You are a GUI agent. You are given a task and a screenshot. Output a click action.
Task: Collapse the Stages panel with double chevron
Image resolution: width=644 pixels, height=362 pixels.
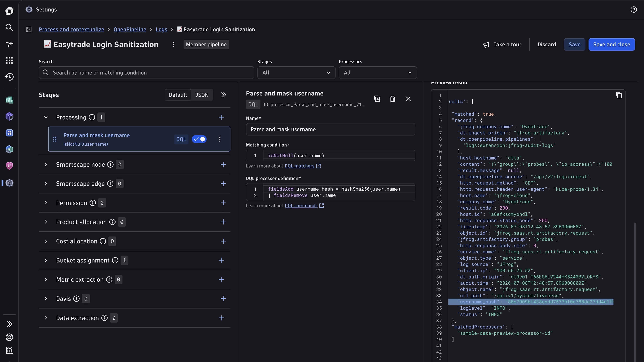224,95
